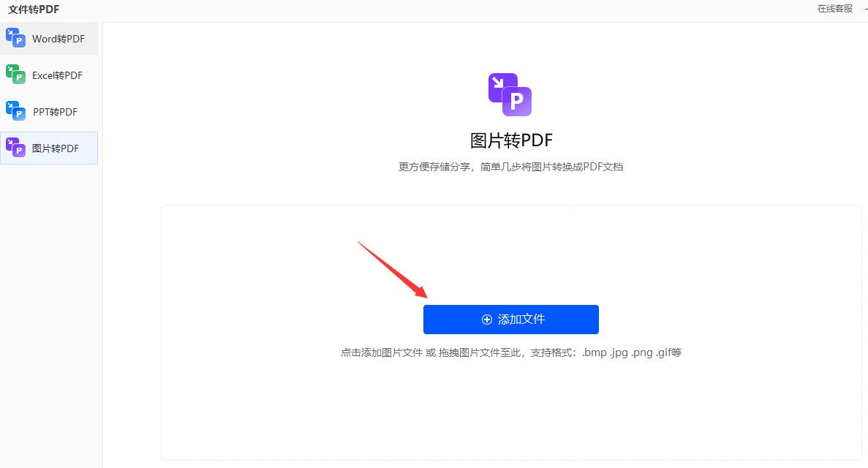Click the 图片转PDF page heading
868x468 pixels.
[510, 140]
